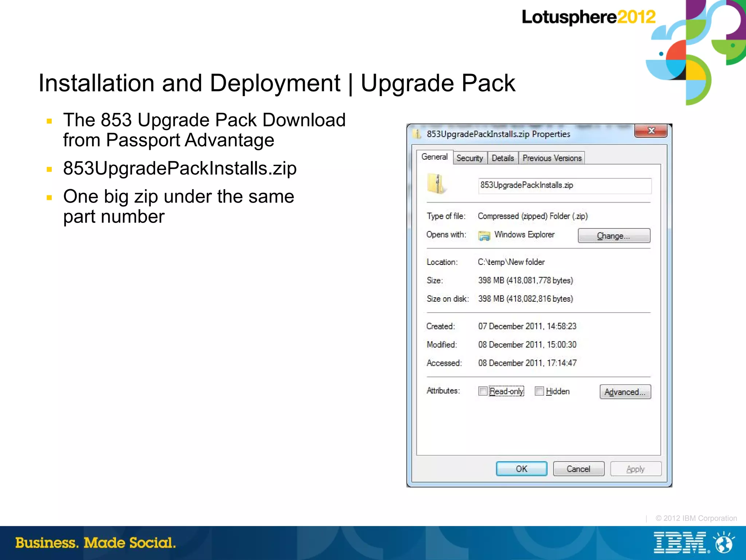The width and height of the screenshot is (746, 560).
Task: Click the Cancel button
Action: pos(578,469)
